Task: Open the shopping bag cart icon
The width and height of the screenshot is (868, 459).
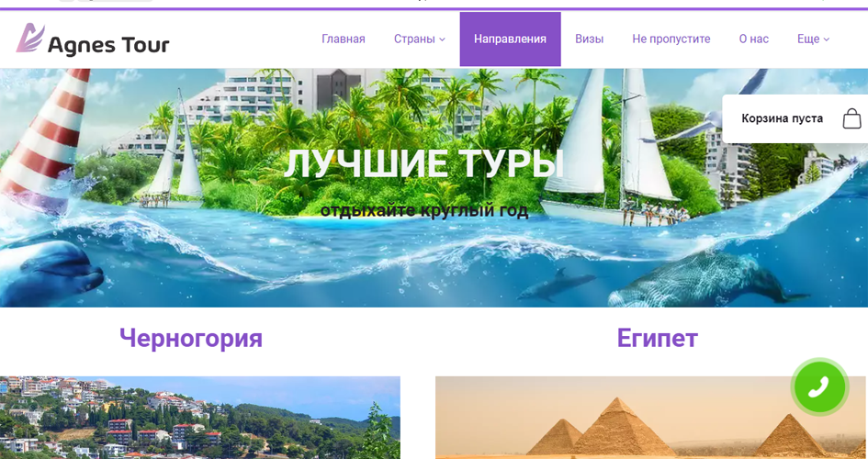Action: click(x=852, y=118)
